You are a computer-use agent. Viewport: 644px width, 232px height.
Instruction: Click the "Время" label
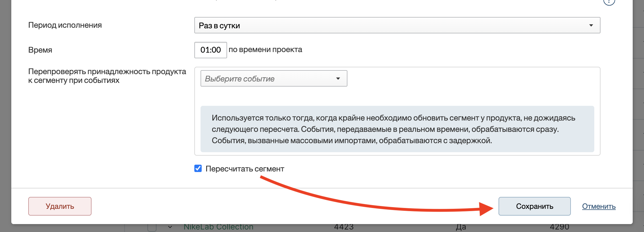point(40,50)
